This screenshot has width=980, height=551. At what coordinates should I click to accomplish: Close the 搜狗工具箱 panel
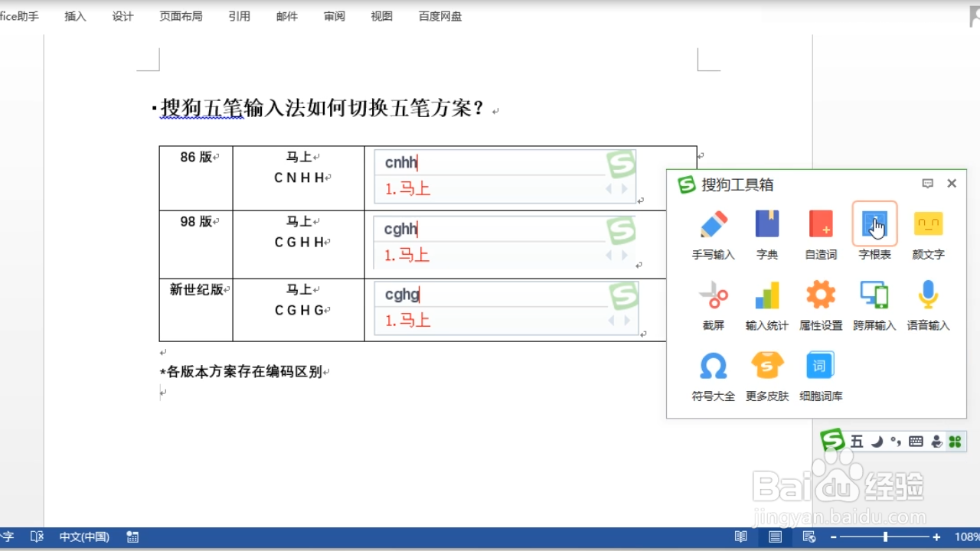tap(952, 184)
